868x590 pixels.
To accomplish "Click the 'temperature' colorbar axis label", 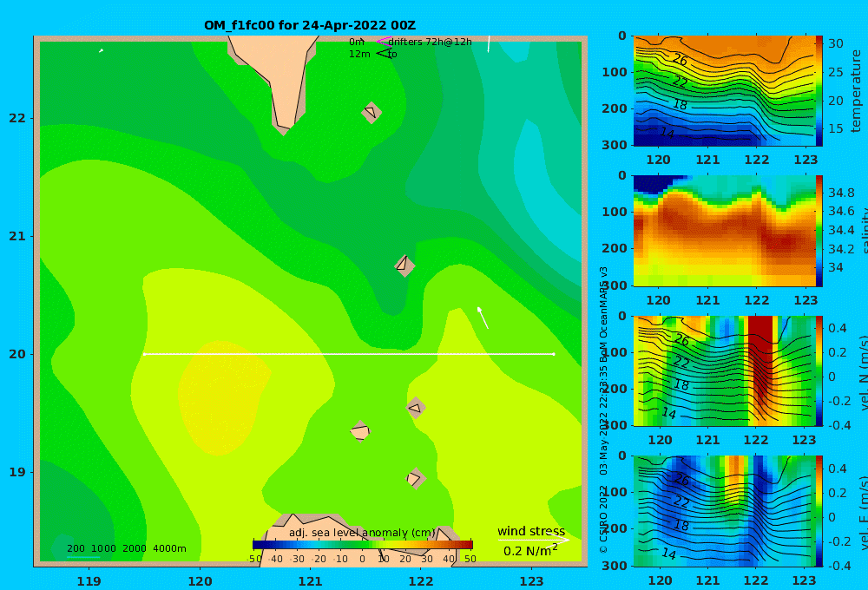I will (856, 91).
